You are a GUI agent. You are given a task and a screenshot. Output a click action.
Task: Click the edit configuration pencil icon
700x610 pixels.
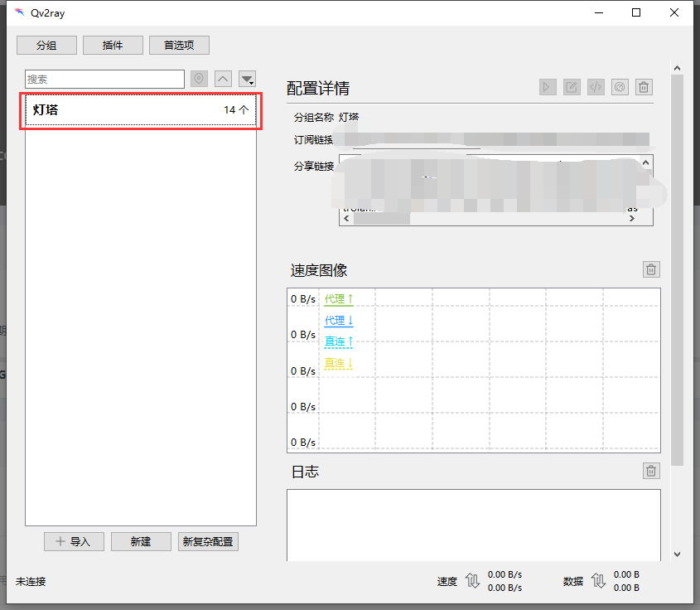coord(572,87)
